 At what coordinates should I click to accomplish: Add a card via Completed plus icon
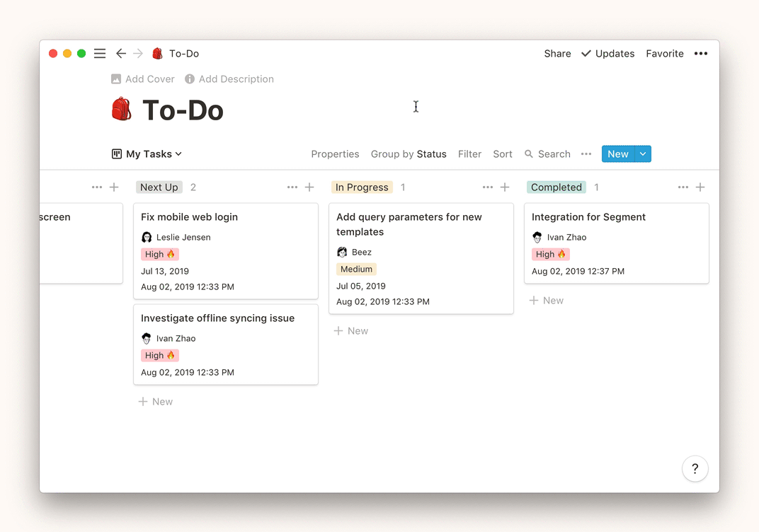700,187
